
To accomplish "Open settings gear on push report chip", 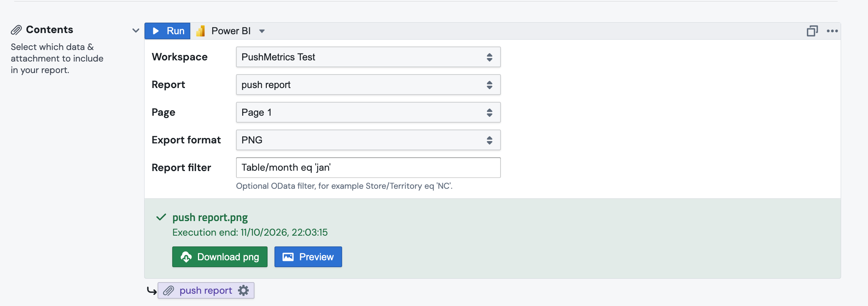I will (x=244, y=291).
